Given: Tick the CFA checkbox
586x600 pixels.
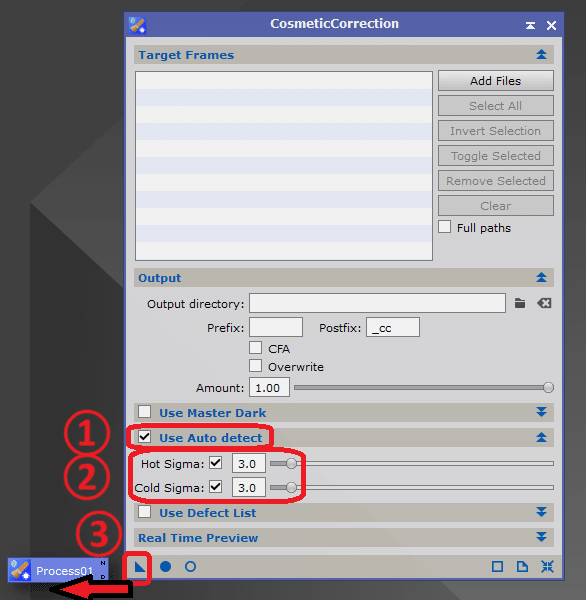Looking at the screenshot, I should [x=255, y=348].
